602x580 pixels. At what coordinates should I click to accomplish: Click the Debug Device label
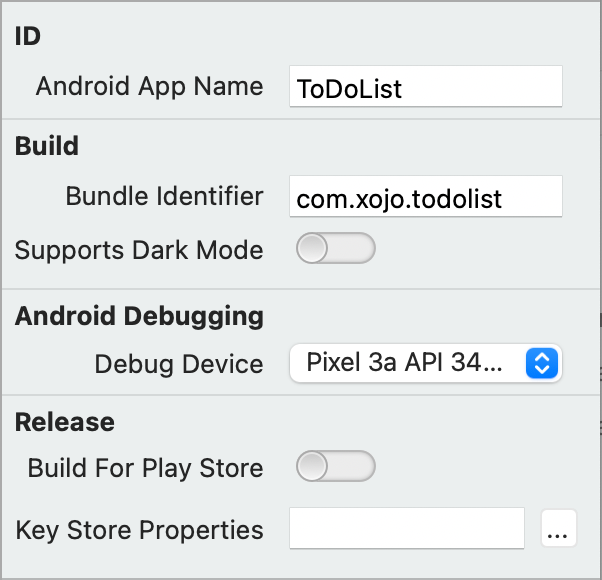pyautogui.click(x=179, y=364)
